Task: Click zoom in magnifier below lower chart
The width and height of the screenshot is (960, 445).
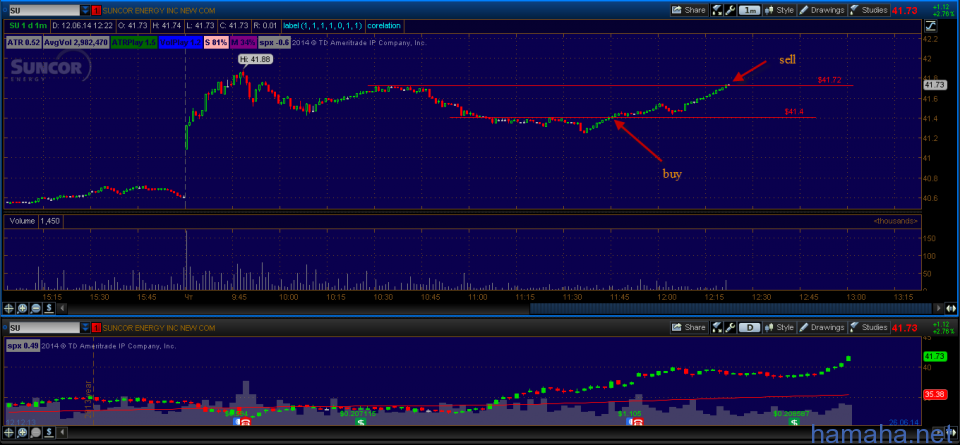Action: point(22,432)
